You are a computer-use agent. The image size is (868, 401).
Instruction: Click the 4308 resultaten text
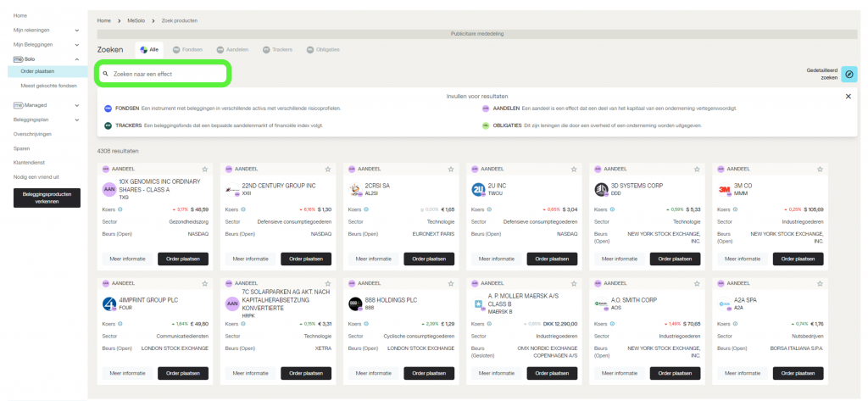[118, 151]
